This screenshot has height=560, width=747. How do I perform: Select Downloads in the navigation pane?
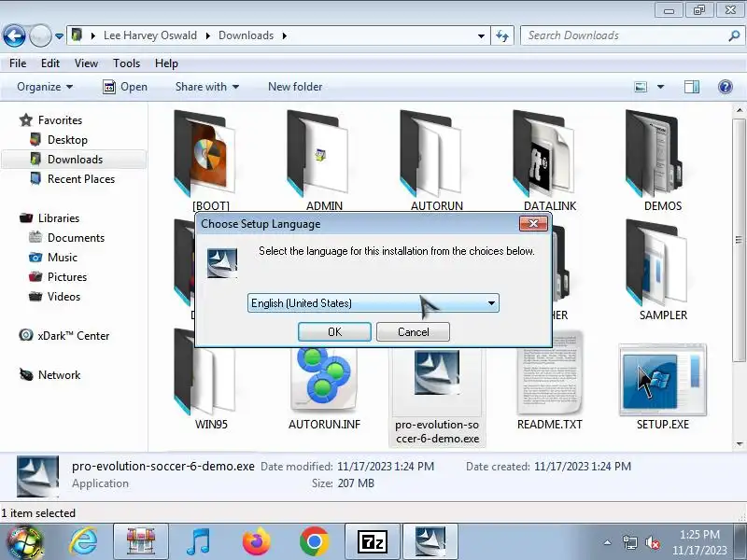[75, 159]
